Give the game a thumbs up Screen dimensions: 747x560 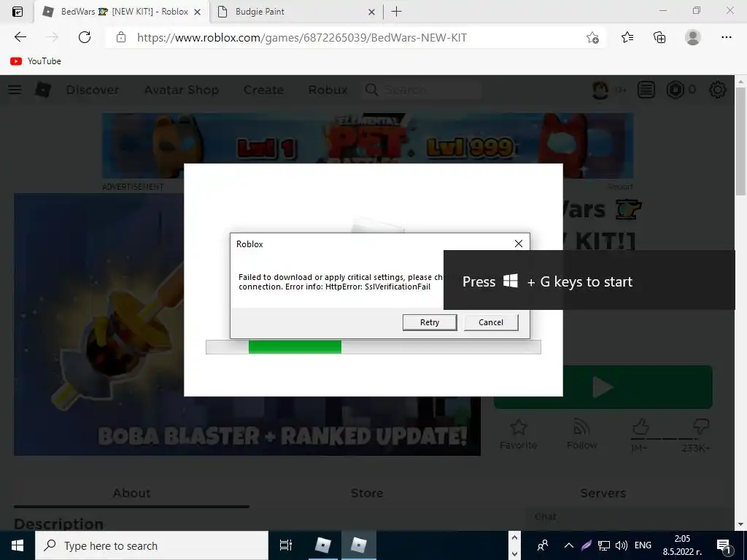pyautogui.click(x=640, y=426)
